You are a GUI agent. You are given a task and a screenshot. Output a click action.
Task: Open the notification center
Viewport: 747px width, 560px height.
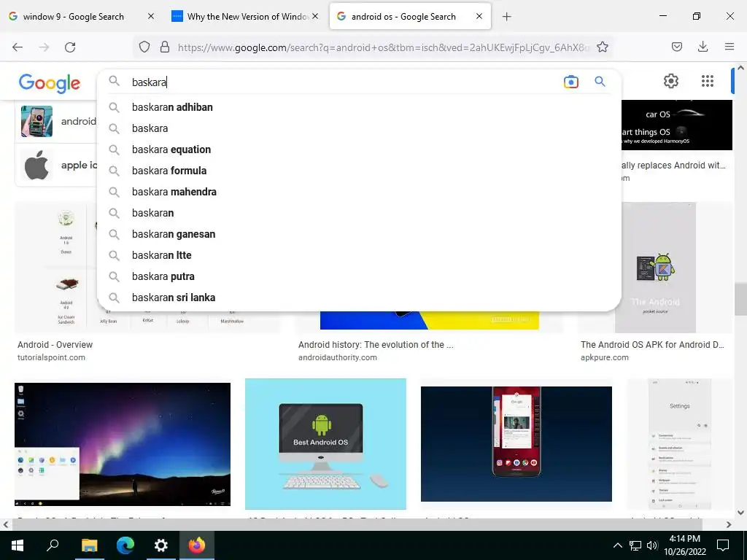[723, 545]
